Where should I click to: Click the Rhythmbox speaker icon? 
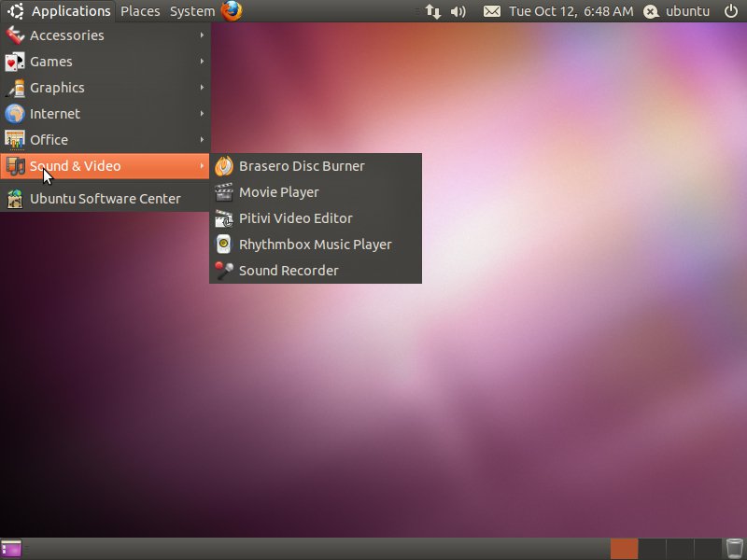coord(223,245)
